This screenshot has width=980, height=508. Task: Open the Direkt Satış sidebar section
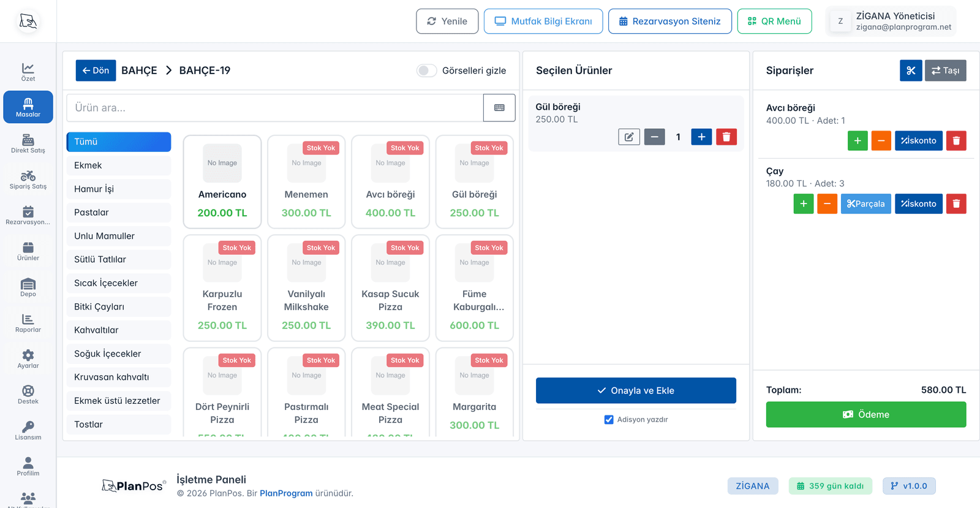[28, 143]
